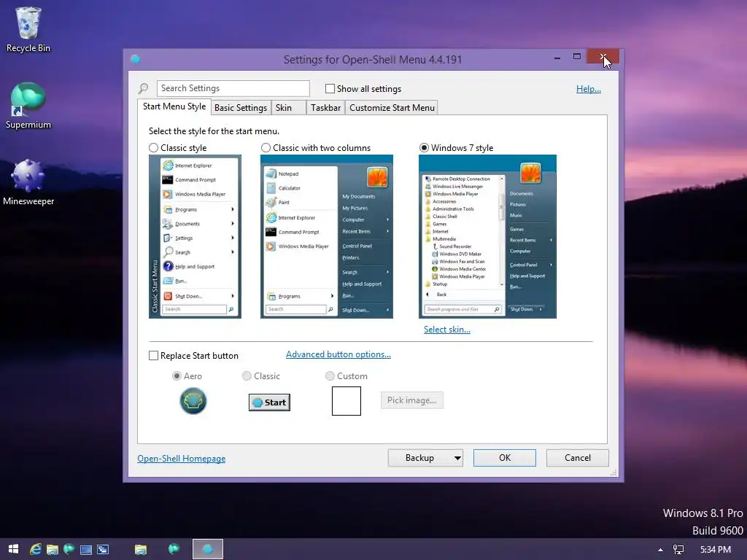
Task: Click 'Select the style for the start menu.' text
Action: click(214, 131)
